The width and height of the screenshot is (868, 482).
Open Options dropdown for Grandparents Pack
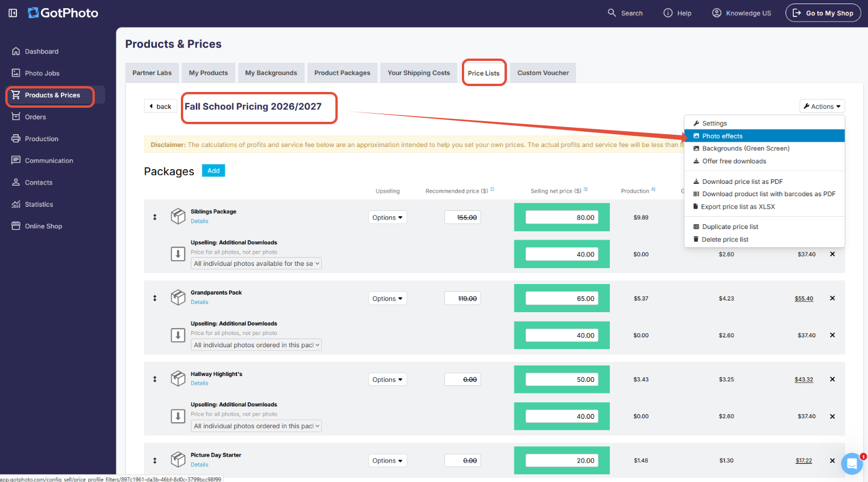pos(387,299)
